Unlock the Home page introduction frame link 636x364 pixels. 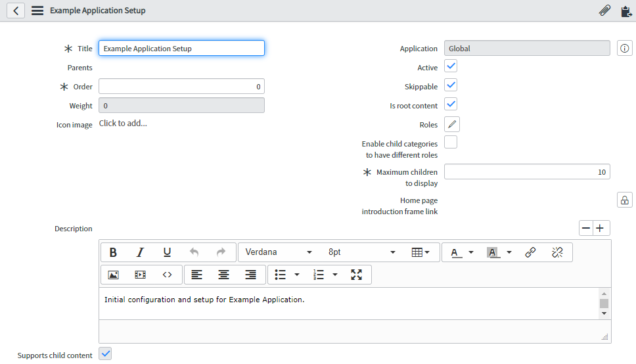(x=624, y=200)
